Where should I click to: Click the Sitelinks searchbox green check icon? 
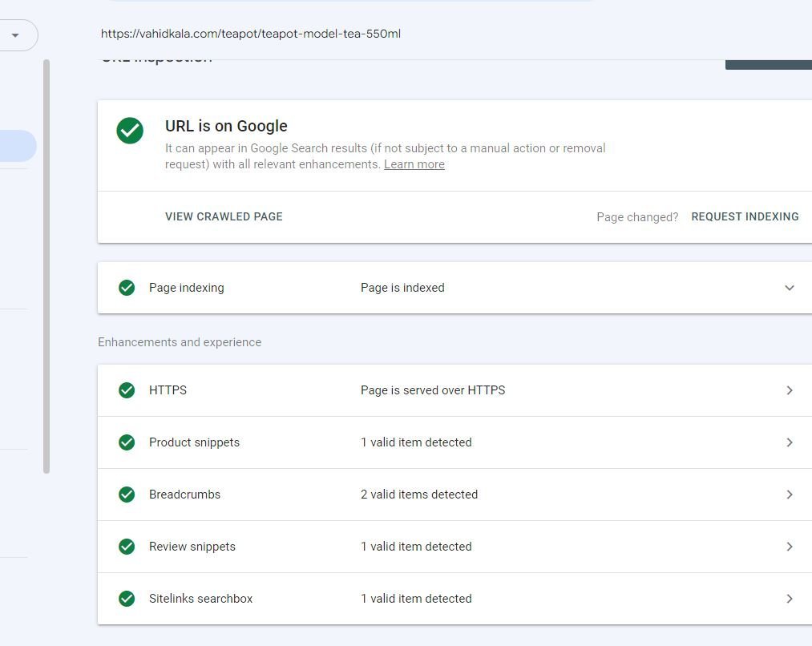click(127, 599)
